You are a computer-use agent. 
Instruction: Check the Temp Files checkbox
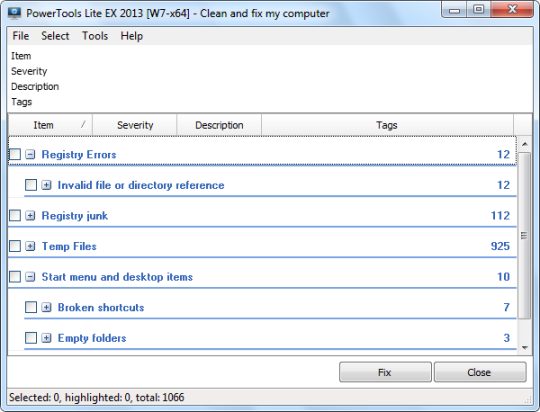click(x=15, y=246)
